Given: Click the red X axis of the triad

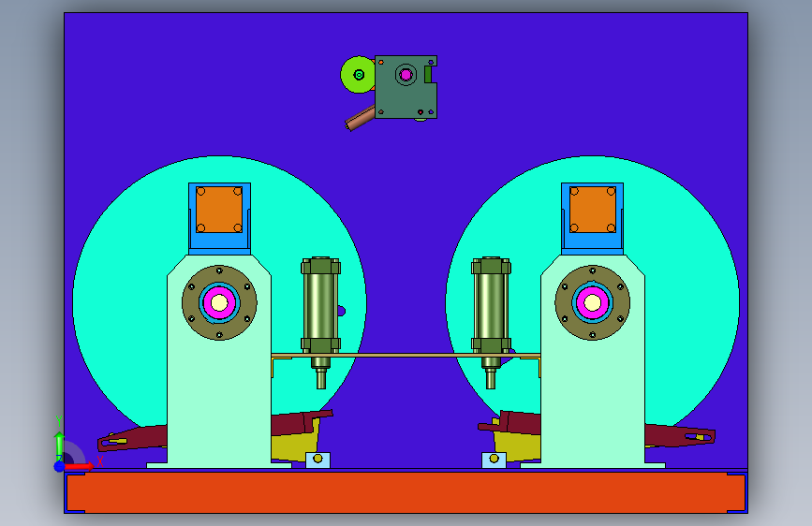Looking at the screenshot, I should click(x=80, y=466).
